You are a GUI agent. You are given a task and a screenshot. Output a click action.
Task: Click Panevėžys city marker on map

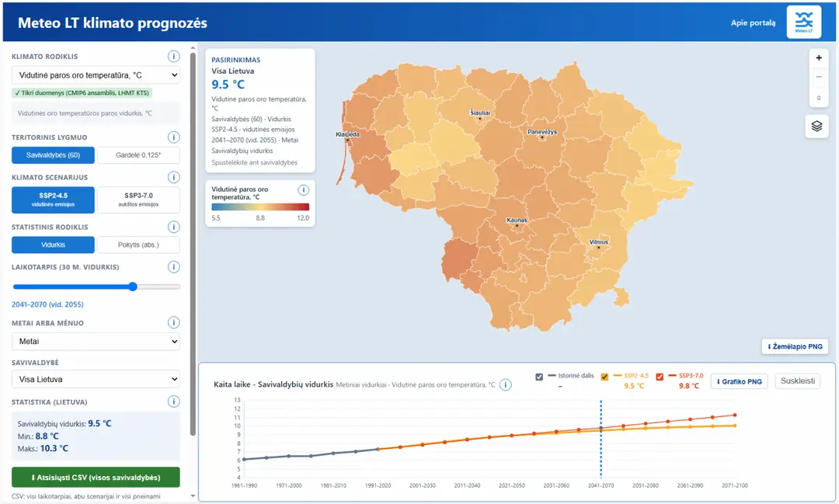[542, 137]
